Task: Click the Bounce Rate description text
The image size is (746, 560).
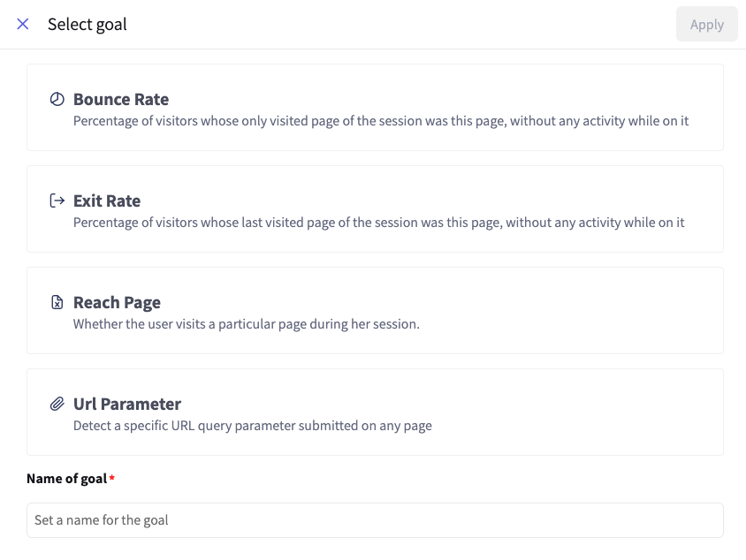Action: (x=380, y=121)
